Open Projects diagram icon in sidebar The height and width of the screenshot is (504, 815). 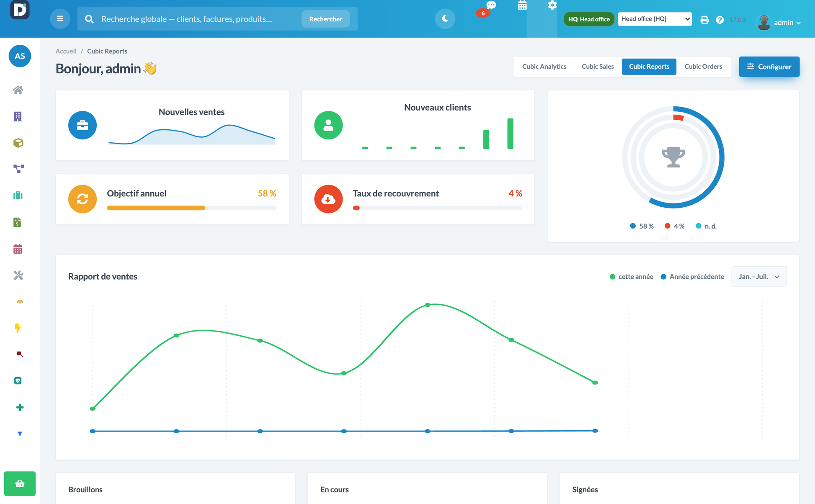pos(18,169)
